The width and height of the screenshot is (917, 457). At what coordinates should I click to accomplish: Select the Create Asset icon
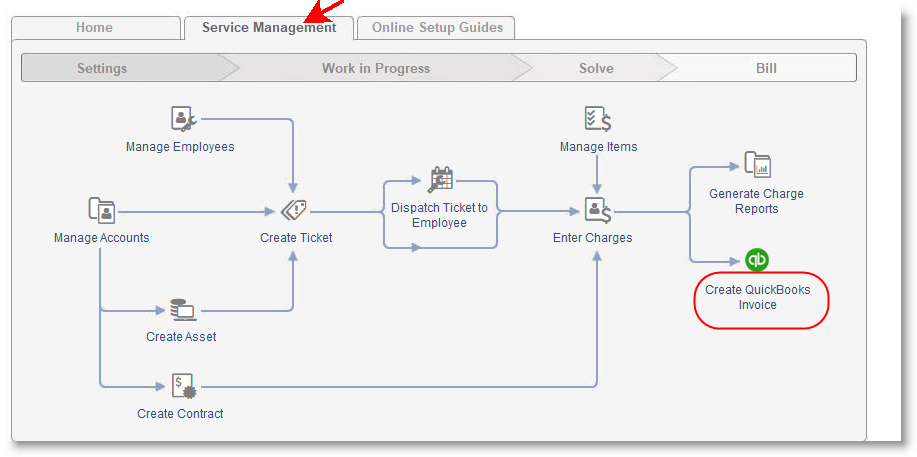(x=181, y=309)
